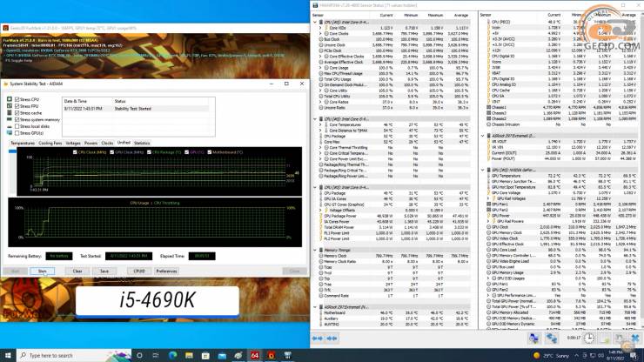Click the Stress local disks drive icon
The image size is (644, 362).
(10, 126)
